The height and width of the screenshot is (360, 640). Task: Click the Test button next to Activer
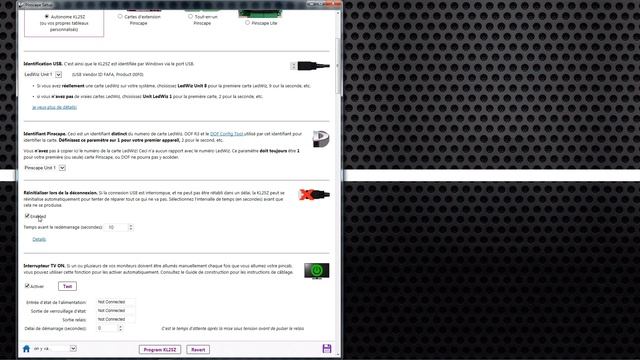point(67,286)
